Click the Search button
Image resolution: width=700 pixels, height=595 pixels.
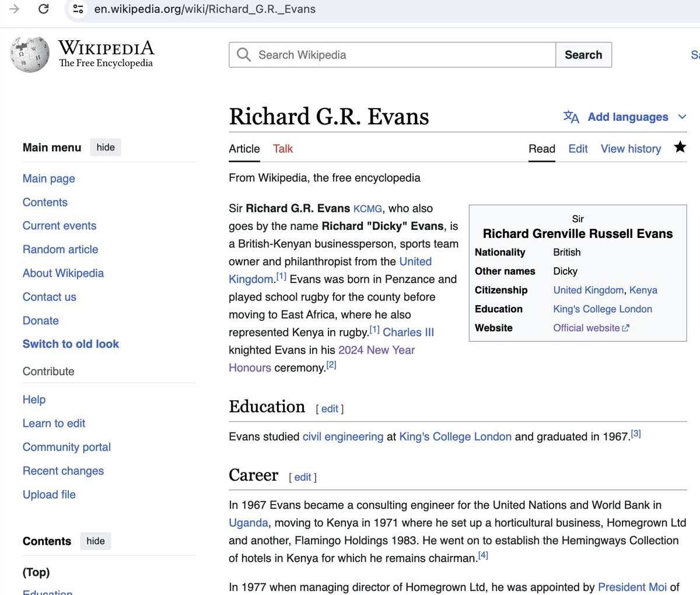point(583,54)
